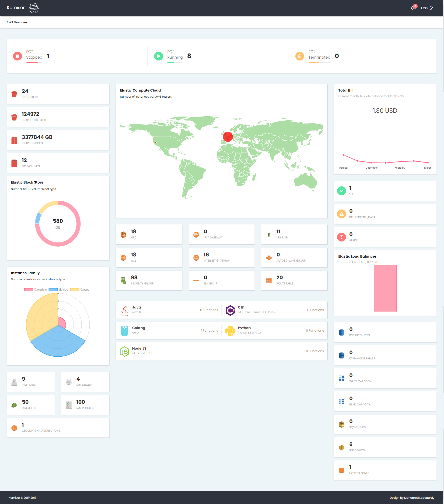Click the SQS Queues icon

click(342, 424)
